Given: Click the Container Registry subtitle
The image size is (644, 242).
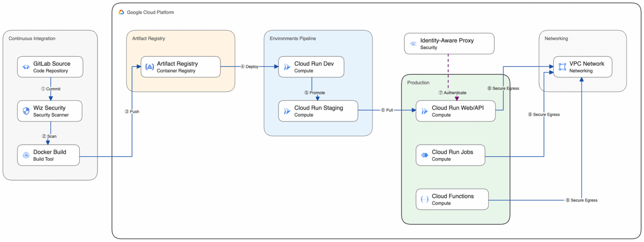Looking at the screenshot, I should (x=176, y=71).
